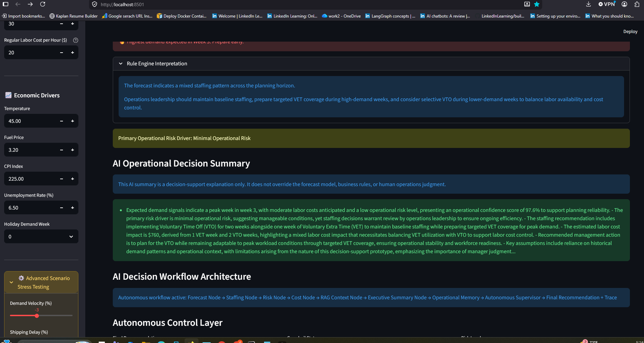Screen dimensions: 644x343
Task: Click the Autonomous workflow active text line
Action: click(x=368, y=298)
